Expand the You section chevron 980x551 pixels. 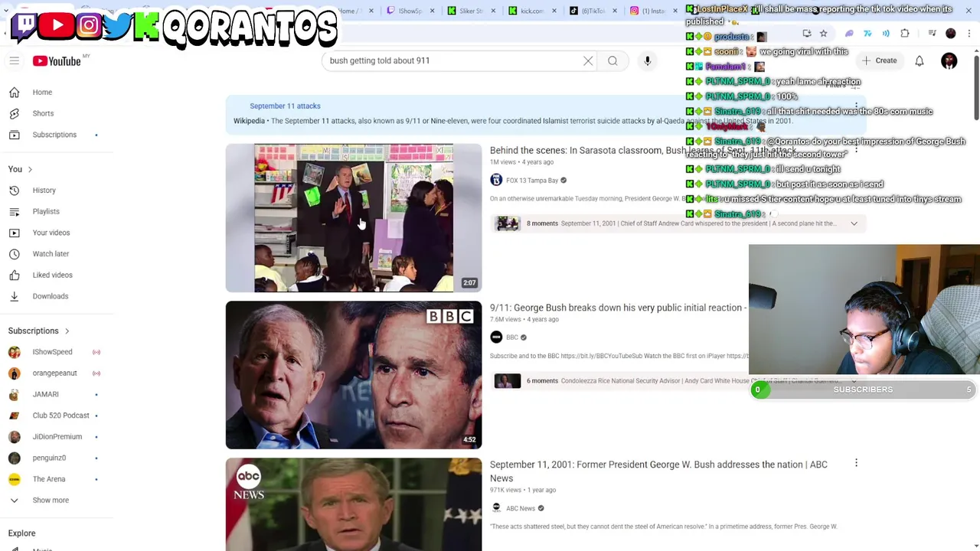point(30,169)
